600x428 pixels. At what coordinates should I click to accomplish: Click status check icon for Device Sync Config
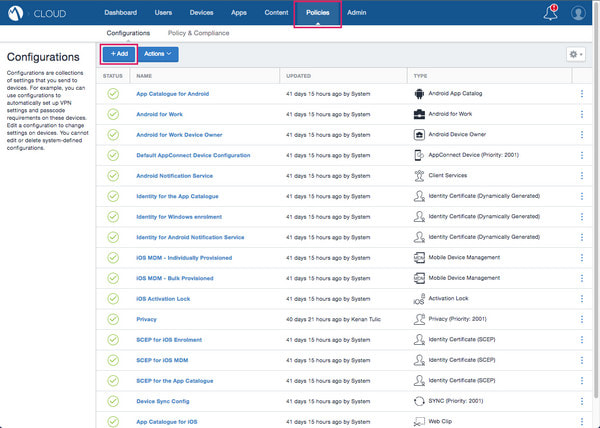pos(113,401)
